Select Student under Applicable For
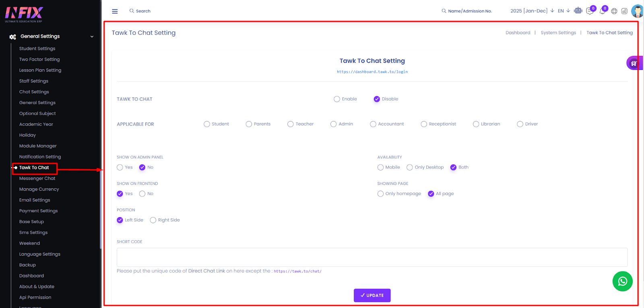 (207, 124)
